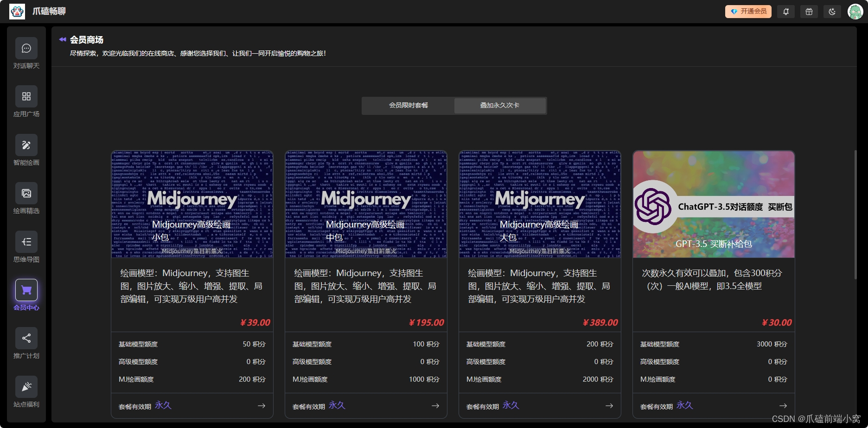
Task: Open the 思维导图 mind map icon
Action: pyautogui.click(x=26, y=242)
